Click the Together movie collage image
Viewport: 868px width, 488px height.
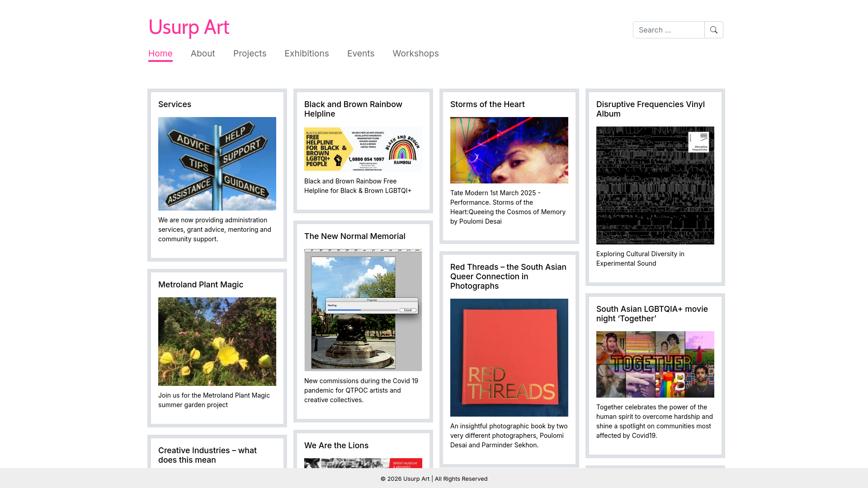point(655,364)
